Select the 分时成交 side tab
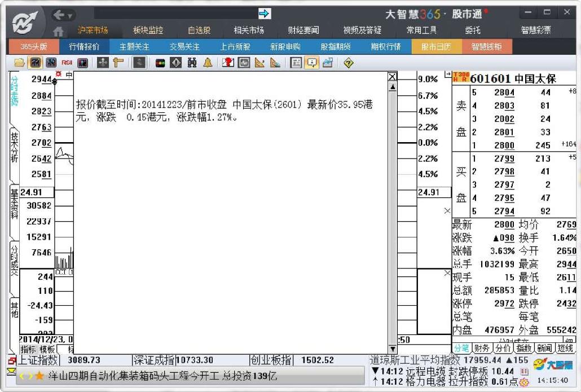Image resolution: width=581 pixels, height=392 pixels. pos(14,261)
